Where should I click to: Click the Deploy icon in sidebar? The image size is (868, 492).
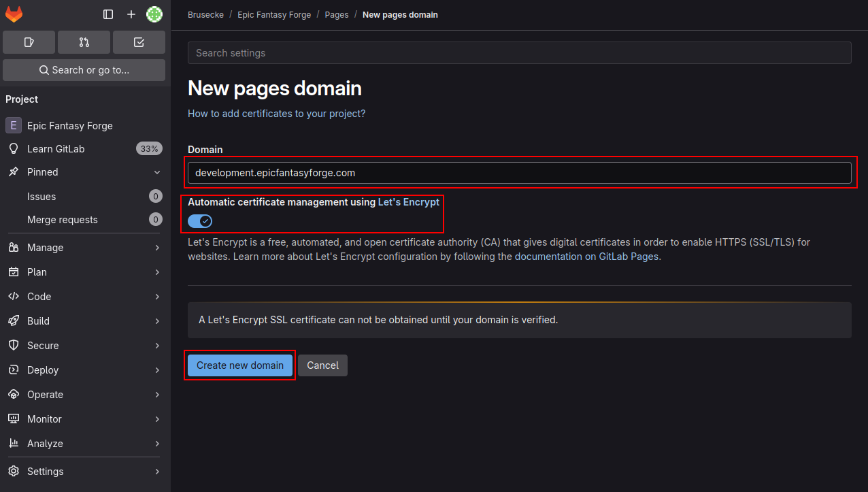click(x=14, y=370)
